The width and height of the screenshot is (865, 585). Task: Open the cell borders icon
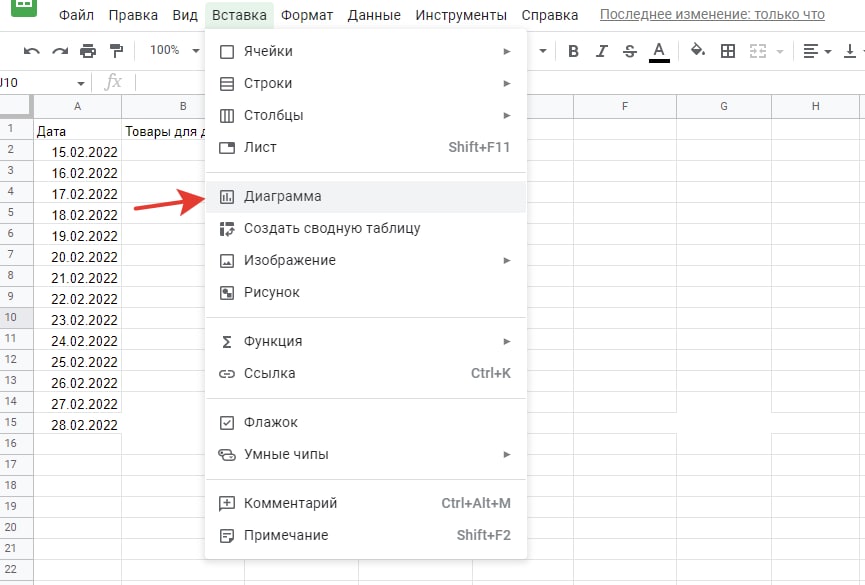pos(728,51)
